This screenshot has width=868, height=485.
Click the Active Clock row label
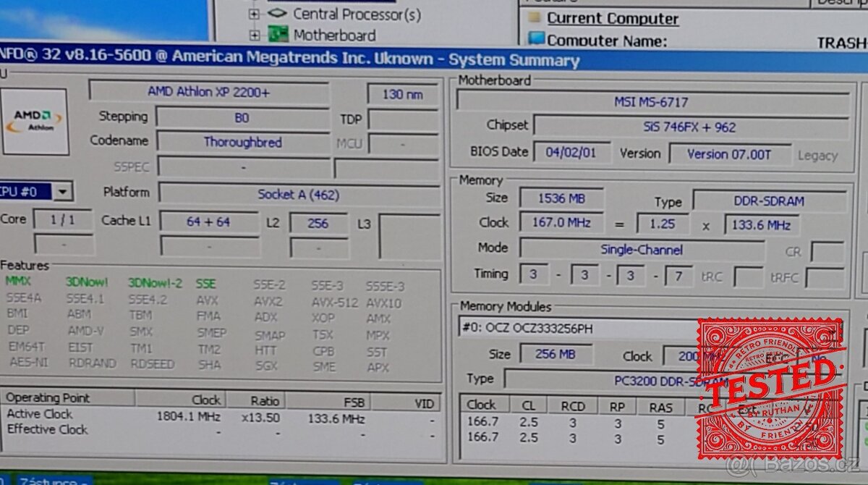pyautogui.click(x=40, y=414)
